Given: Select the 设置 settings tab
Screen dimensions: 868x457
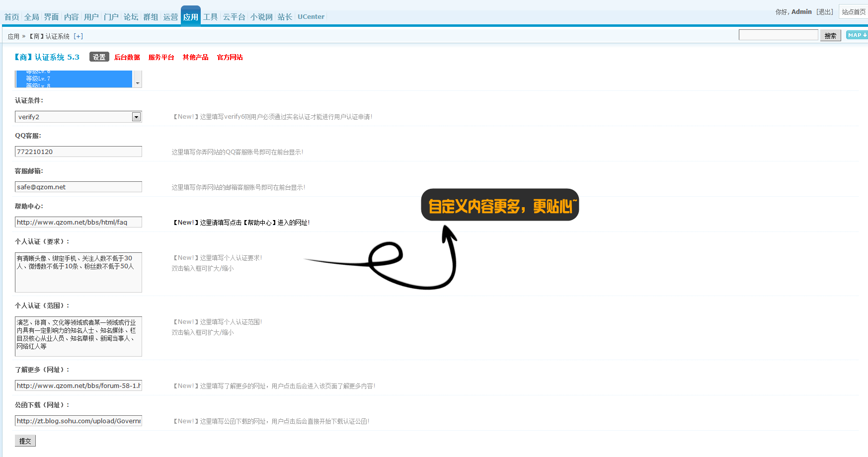Looking at the screenshot, I should pyautogui.click(x=99, y=57).
